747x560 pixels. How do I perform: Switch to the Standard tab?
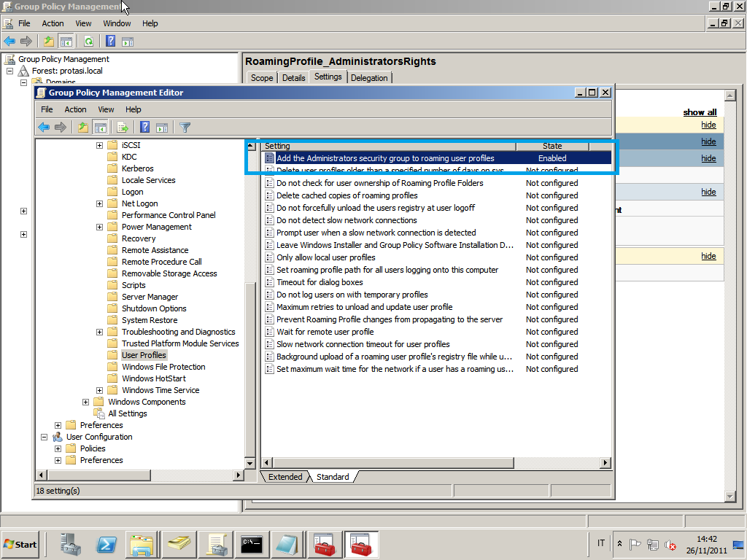[333, 477]
